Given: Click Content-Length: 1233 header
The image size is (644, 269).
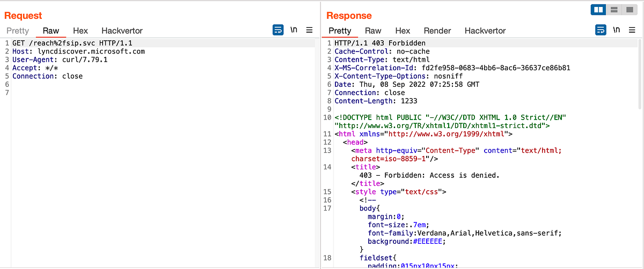Looking at the screenshot, I should [x=376, y=101].
